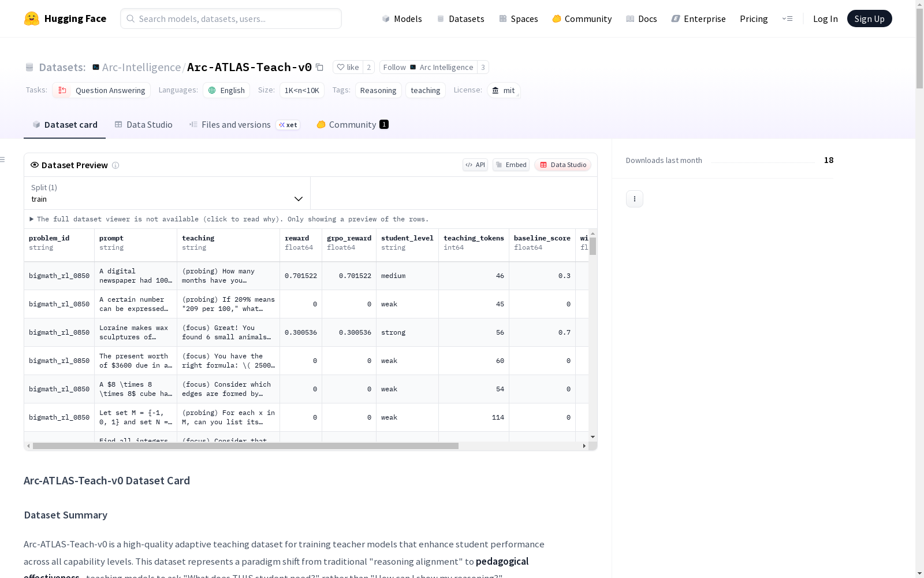Image resolution: width=924 pixels, height=578 pixels.
Task: Click the Sign Up button
Action: (x=870, y=18)
